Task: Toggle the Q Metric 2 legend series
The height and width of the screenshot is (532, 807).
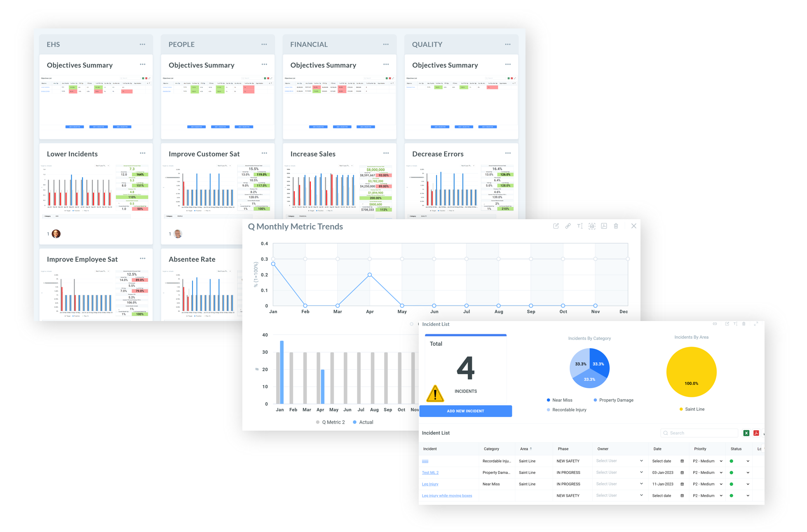Action: [x=330, y=422]
